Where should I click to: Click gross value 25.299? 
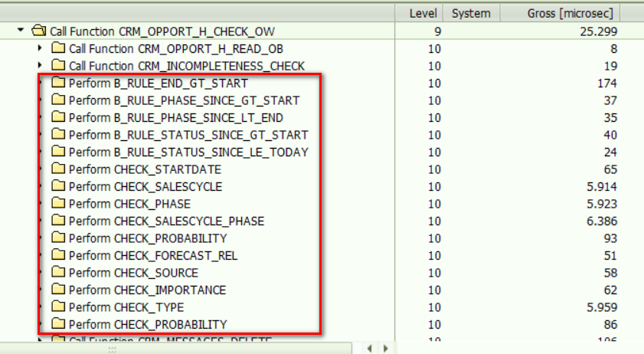pos(598,31)
